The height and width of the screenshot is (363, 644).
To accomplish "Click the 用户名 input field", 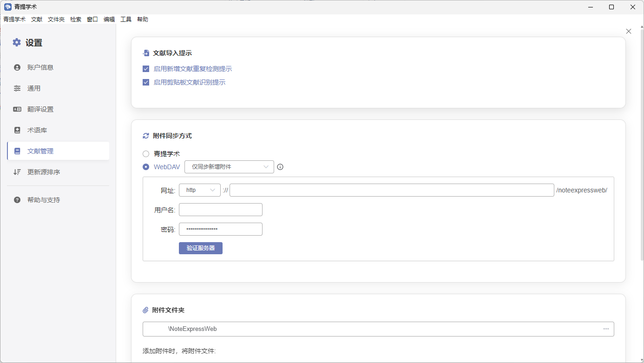I will coord(221,210).
